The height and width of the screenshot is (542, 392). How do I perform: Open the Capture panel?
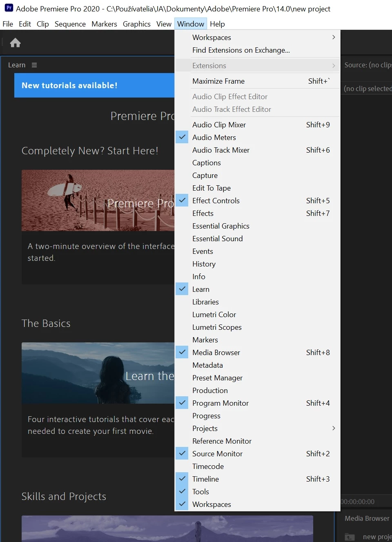click(x=257, y=175)
